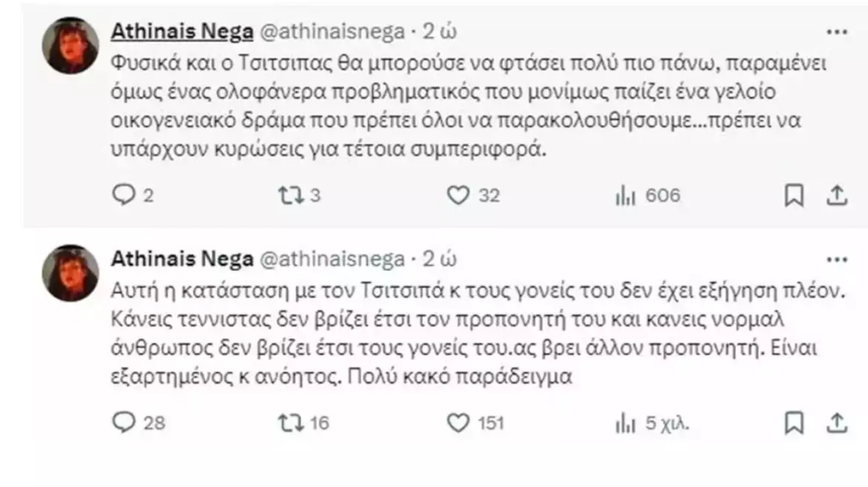View analytics showing 606 views
Viewport: 868px width, 487px height.
626,196
